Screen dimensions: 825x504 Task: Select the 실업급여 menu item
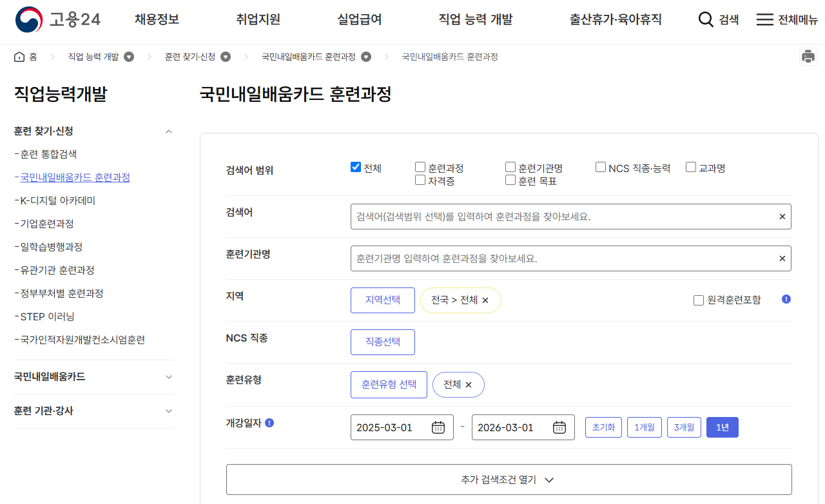coord(358,20)
